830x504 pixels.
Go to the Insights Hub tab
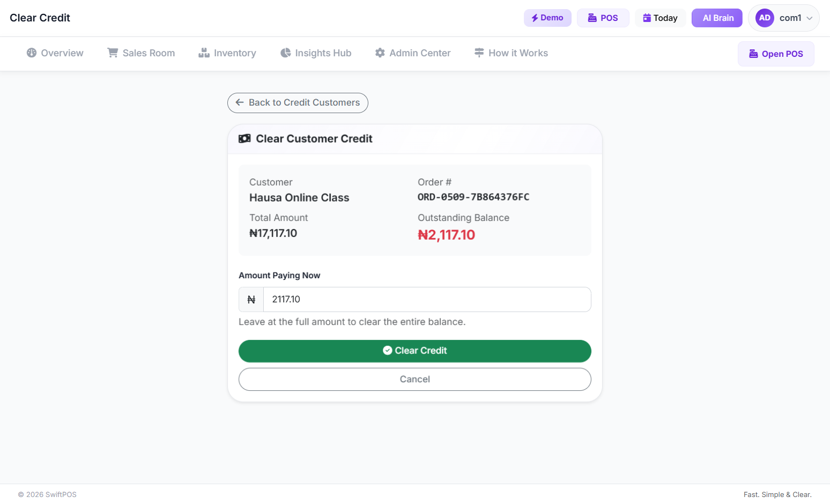pos(316,53)
